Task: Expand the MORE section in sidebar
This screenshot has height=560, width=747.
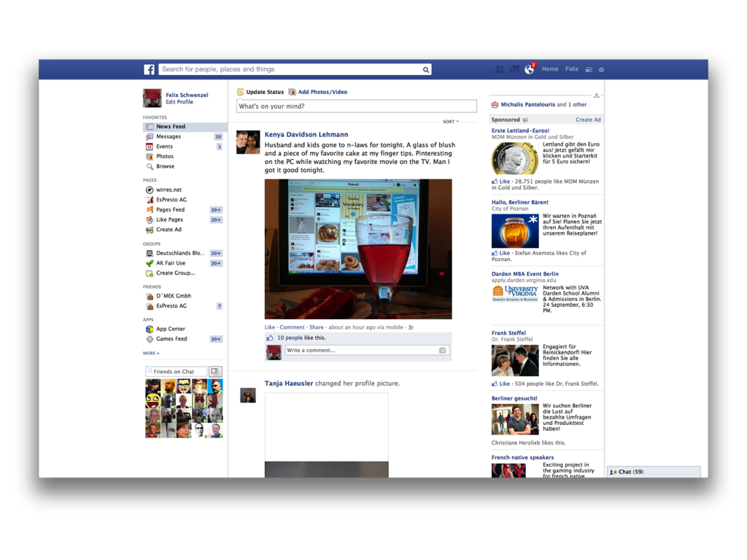Action: pos(150,353)
